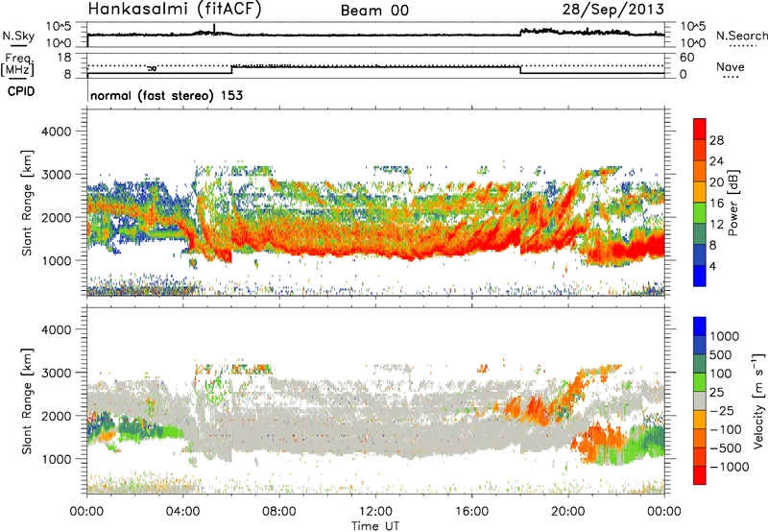Viewport: 768px width, 532px height.
Task: Click the N.Sky axis label
Action: tap(18, 36)
